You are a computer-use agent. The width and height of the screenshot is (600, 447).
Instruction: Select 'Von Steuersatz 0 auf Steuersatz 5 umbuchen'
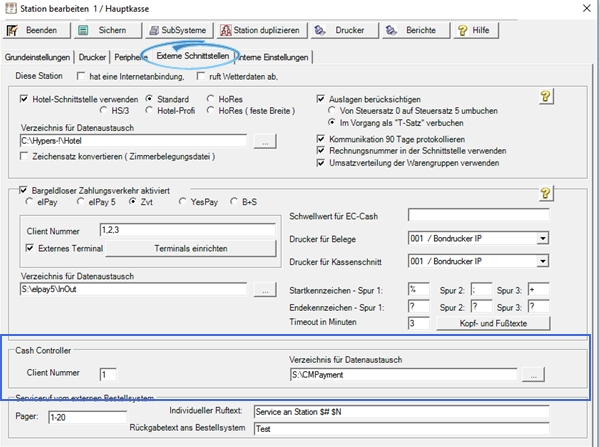[x=332, y=110]
